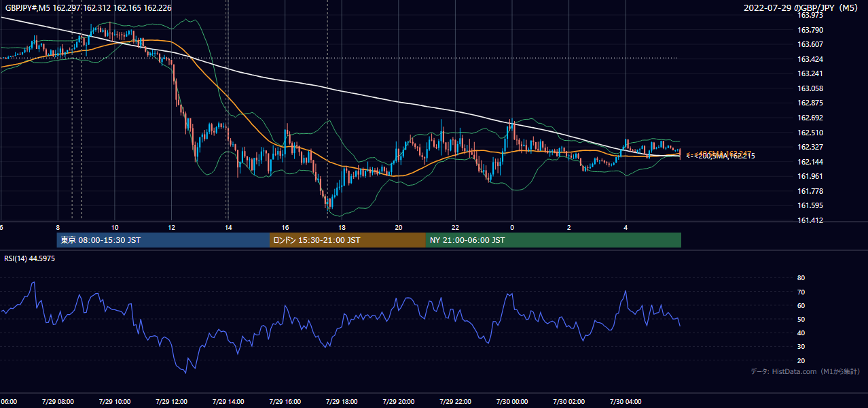Image resolution: width=868 pixels, height=408 pixels.
Task: Click hour tick 20 under price chart
Action: point(399,228)
